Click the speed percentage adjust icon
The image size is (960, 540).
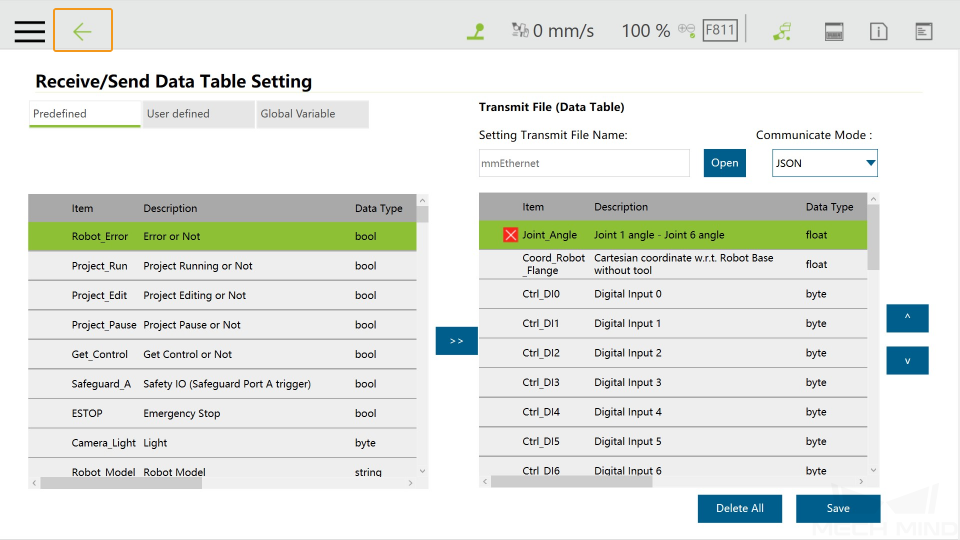pos(686,30)
